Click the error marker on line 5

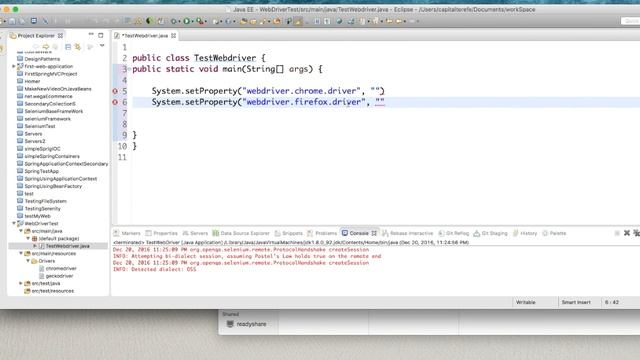point(115,91)
